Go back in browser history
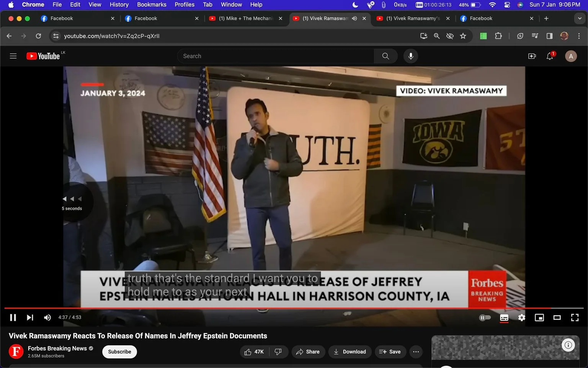This screenshot has width=588, height=368. click(x=9, y=36)
